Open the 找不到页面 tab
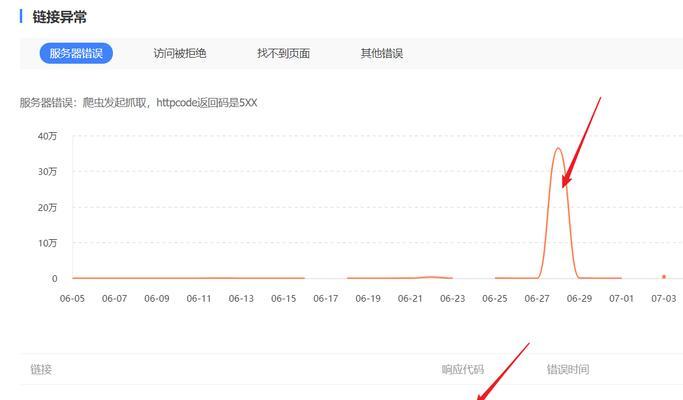The height and width of the screenshot is (400, 683). (x=283, y=53)
